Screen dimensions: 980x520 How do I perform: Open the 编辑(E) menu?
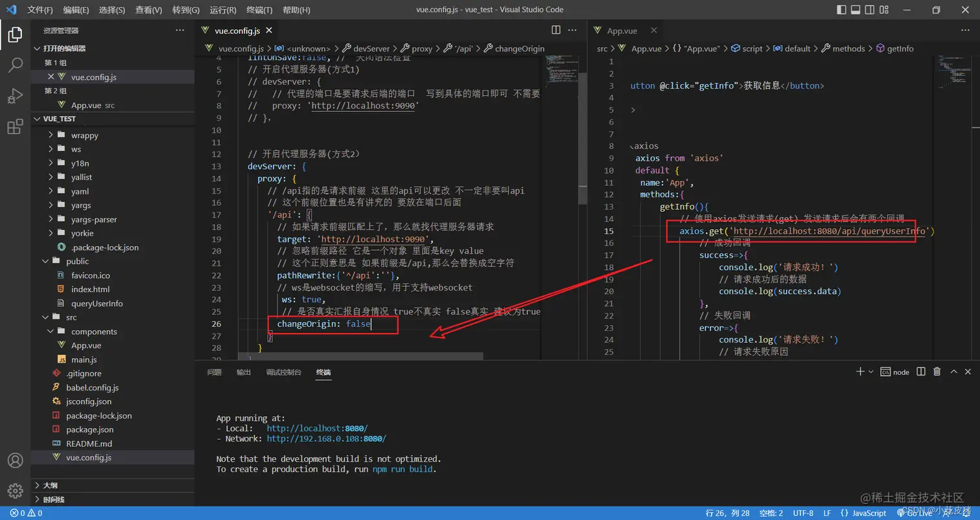pyautogui.click(x=76, y=10)
